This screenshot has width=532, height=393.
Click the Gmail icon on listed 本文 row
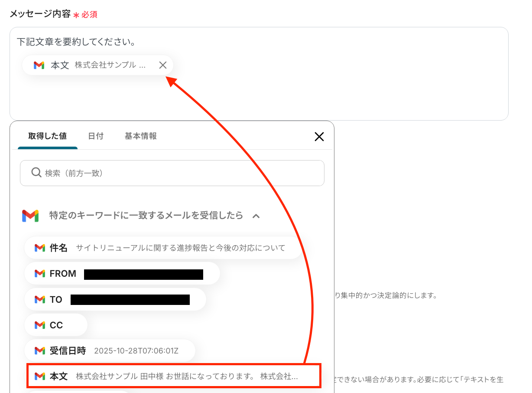[x=40, y=377]
